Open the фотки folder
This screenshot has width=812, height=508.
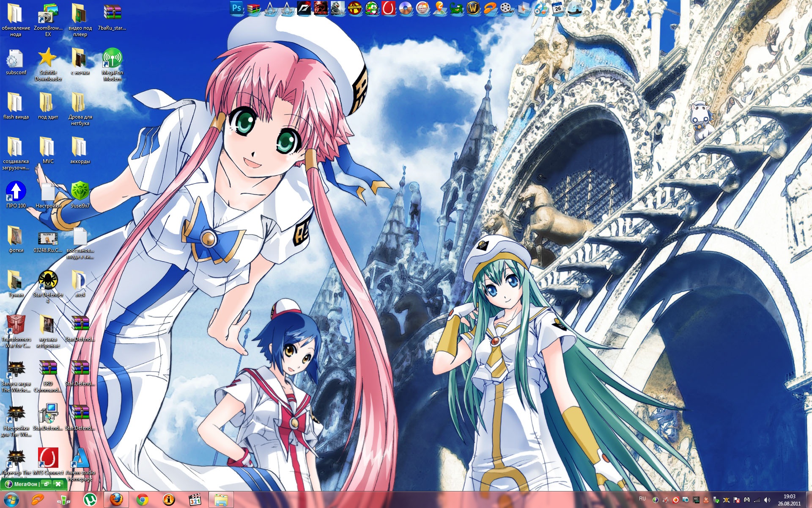tap(16, 239)
